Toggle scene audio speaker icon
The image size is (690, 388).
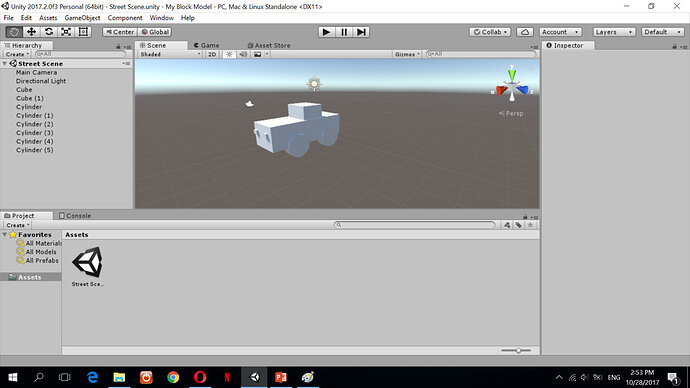243,54
